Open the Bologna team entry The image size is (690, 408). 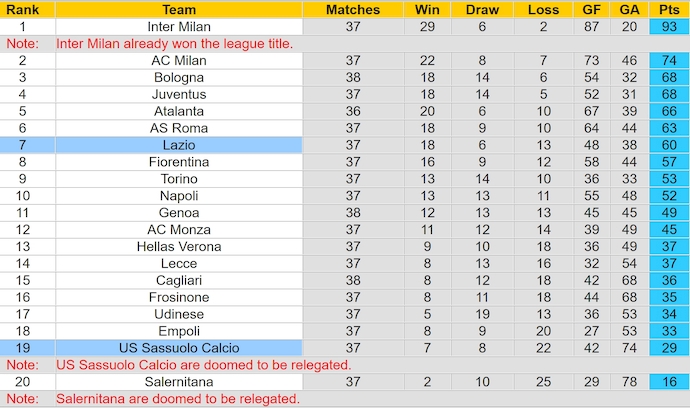tap(179, 78)
